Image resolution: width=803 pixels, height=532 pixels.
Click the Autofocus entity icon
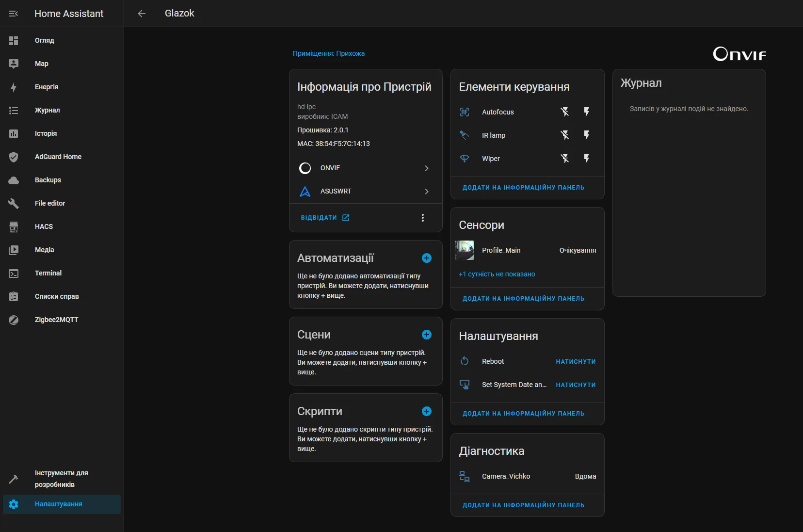(465, 112)
